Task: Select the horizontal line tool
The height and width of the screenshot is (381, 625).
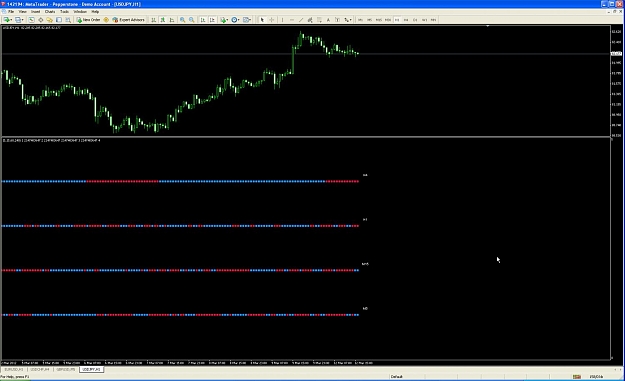Action: pyautogui.click(x=292, y=20)
